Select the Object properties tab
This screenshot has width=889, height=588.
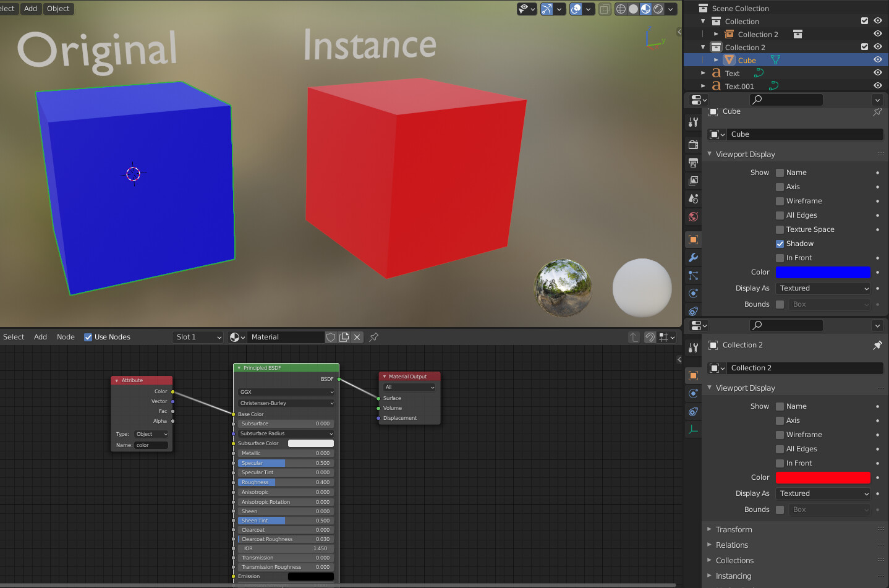tap(693, 239)
